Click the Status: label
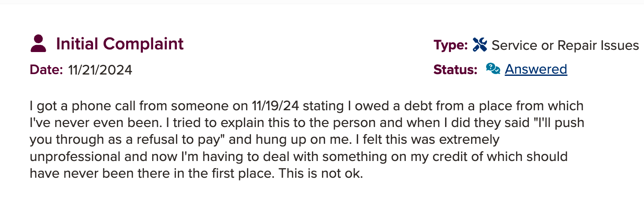 tap(456, 69)
